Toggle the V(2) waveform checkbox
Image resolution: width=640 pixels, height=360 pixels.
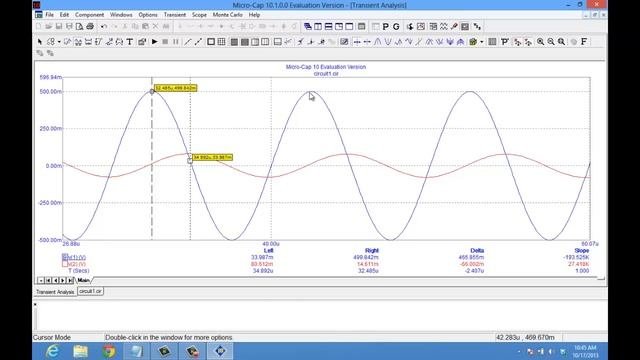click(65, 264)
